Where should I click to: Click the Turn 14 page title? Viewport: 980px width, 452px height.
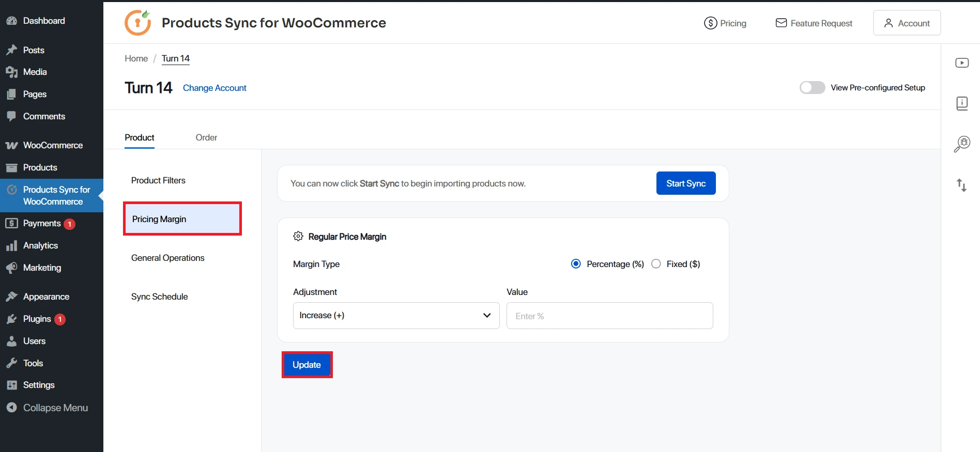[x=148, y=88]
